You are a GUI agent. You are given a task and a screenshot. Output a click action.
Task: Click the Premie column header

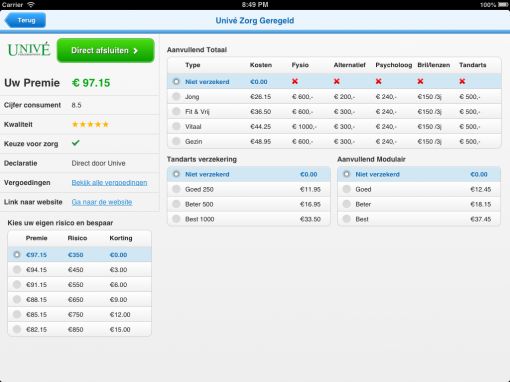(36, 238)
